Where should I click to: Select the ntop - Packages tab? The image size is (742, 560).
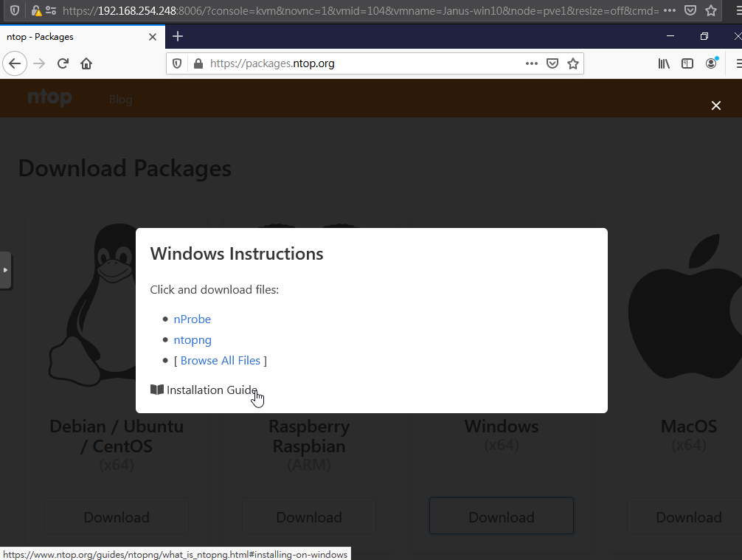coord(83,37)
